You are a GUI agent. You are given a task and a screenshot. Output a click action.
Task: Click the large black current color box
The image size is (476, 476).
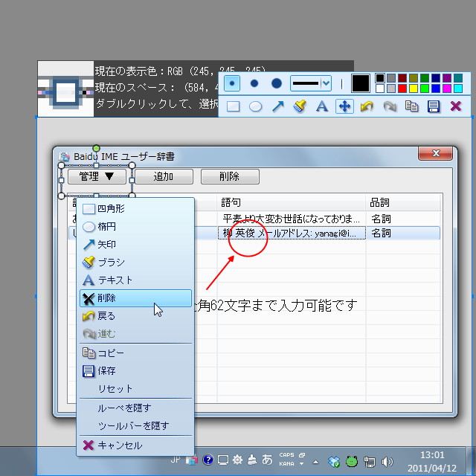(360, 83)
